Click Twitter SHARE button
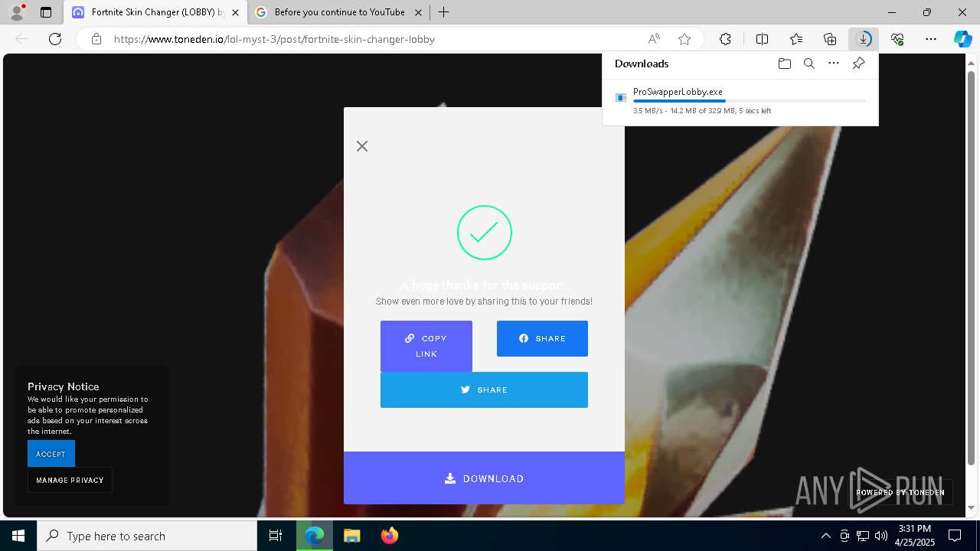This screenshot has width=980, height=551. [484, 390]
